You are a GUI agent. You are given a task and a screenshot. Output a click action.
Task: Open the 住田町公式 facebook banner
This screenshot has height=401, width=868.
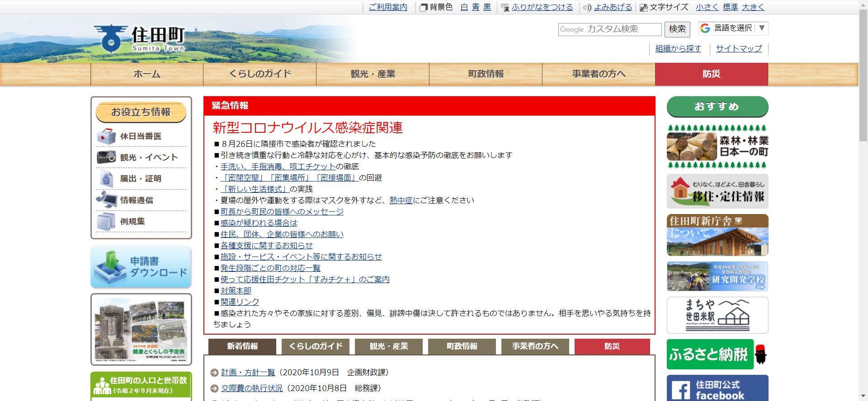(x=717, y=388)
